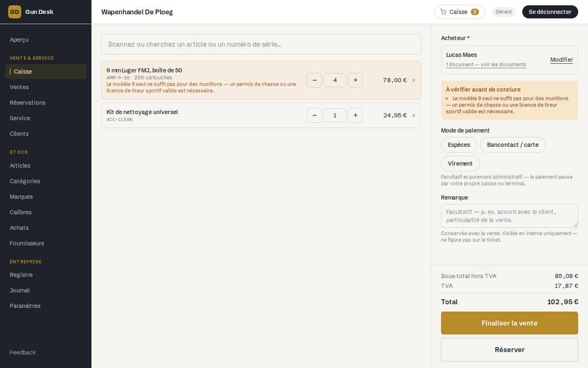Image resolution: width=588 pixels, height=368 pixels.
Task: Decrease quantity of 9 mm Luger FMJ
Action: pos(314,80)
